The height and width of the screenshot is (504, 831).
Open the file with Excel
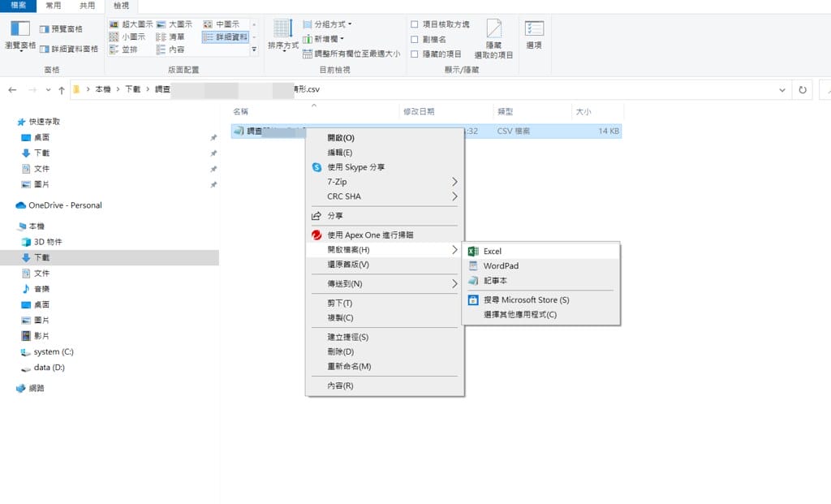[540, 252]
